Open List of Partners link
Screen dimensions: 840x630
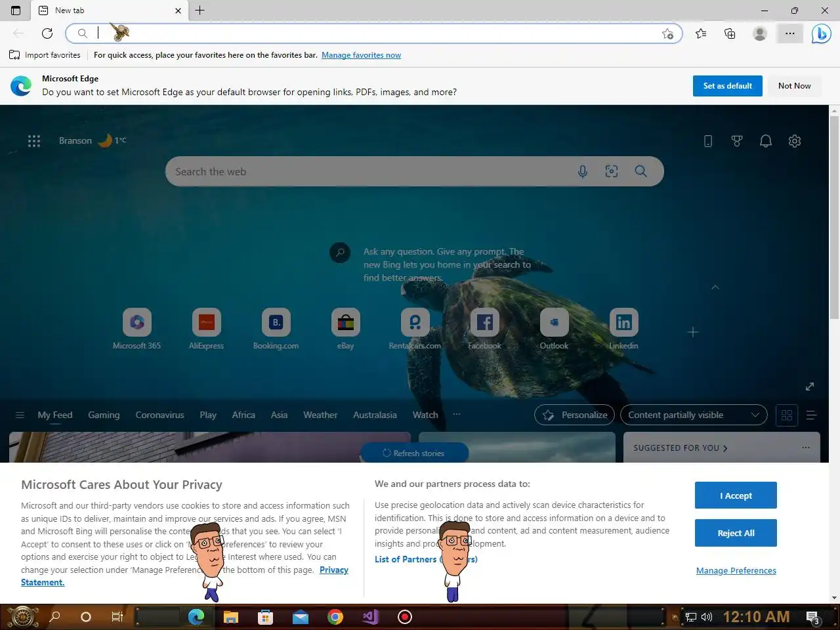[x=426, y=559]
